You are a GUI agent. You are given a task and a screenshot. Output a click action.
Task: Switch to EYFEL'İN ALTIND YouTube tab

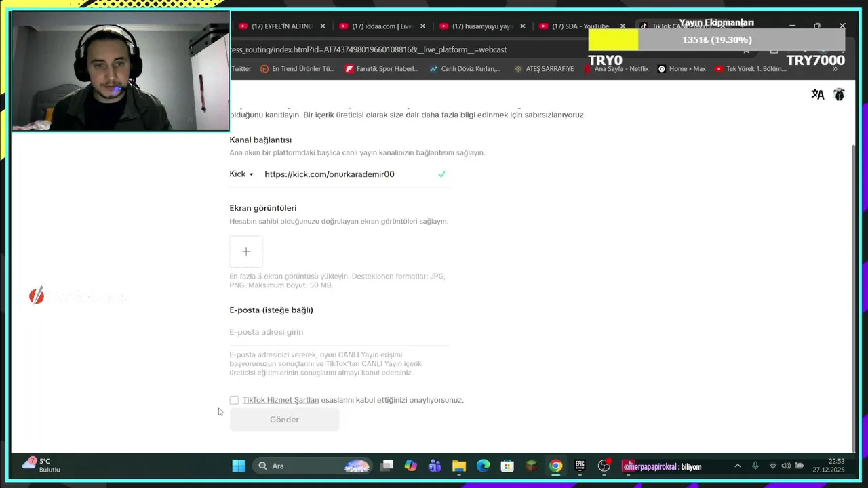275,26
